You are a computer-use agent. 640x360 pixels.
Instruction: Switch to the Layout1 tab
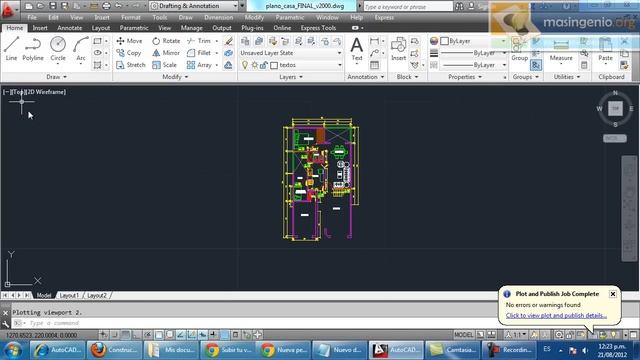click(69, 295)
